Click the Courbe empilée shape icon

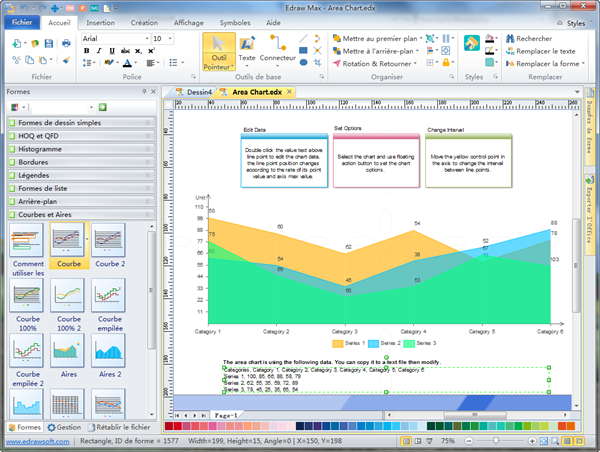coord(108,299)
